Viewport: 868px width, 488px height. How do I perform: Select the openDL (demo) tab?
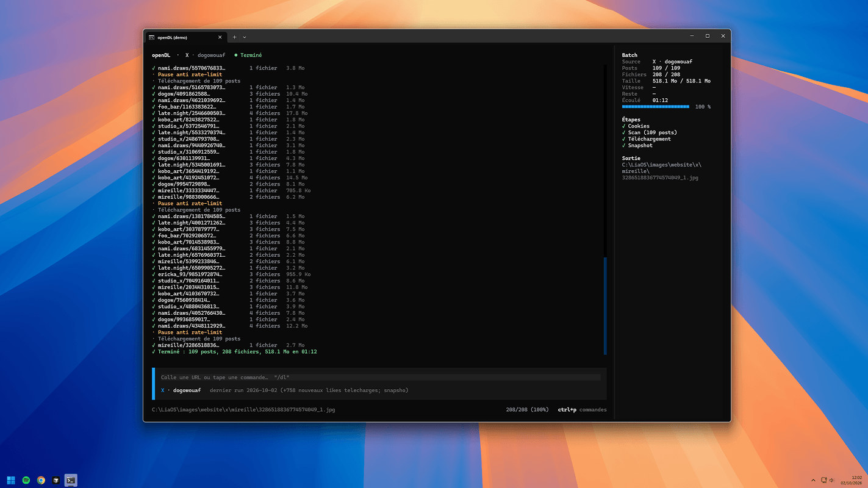[x=186, y=37]
